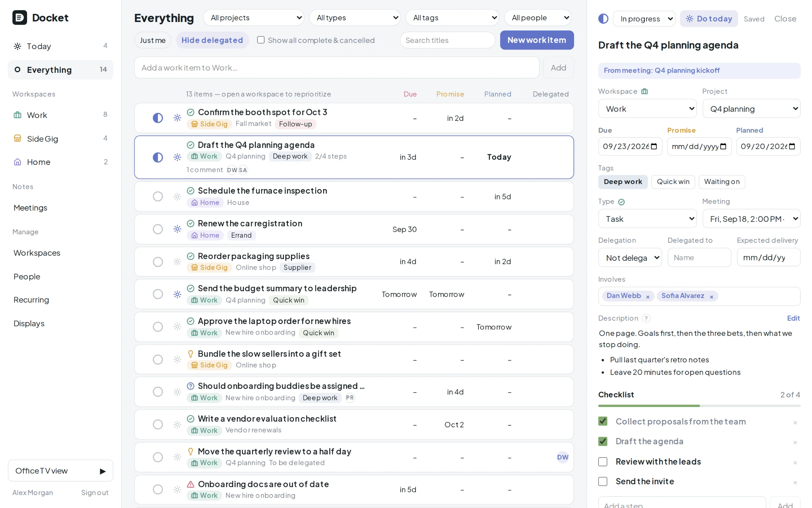Screen dimensions: 812x508
Task: Check Show all complete & cancelled
Action: [261, 40]
